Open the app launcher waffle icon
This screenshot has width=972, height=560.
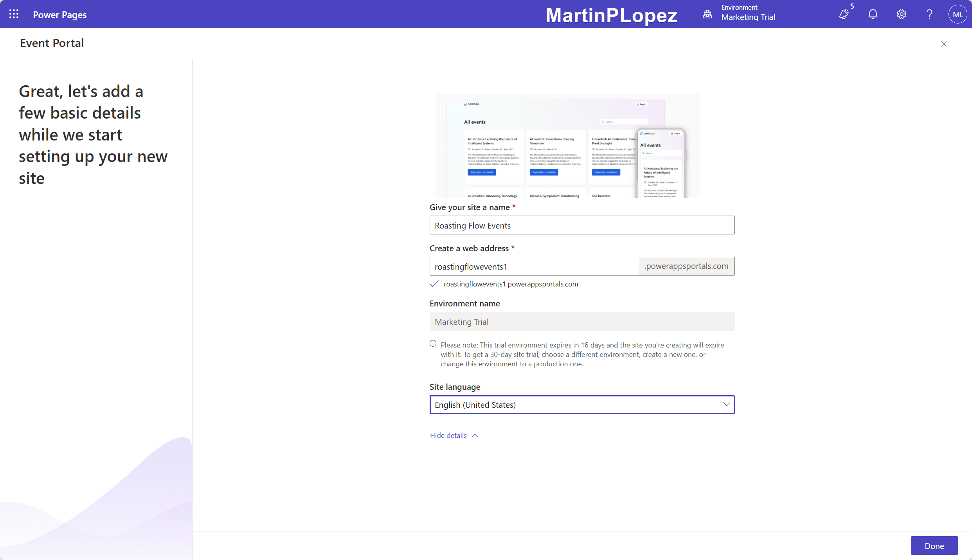[x=14, y=14]
